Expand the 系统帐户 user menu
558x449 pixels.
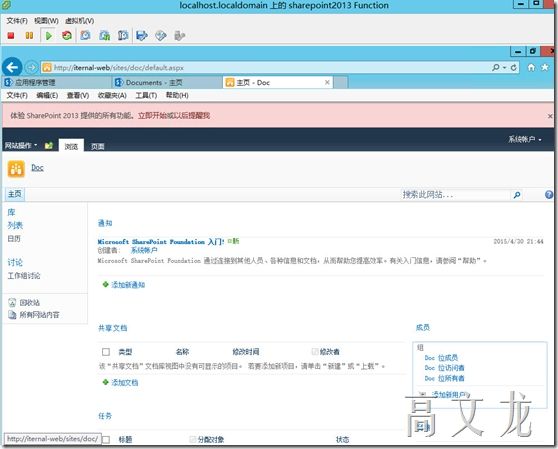[525, 139]
